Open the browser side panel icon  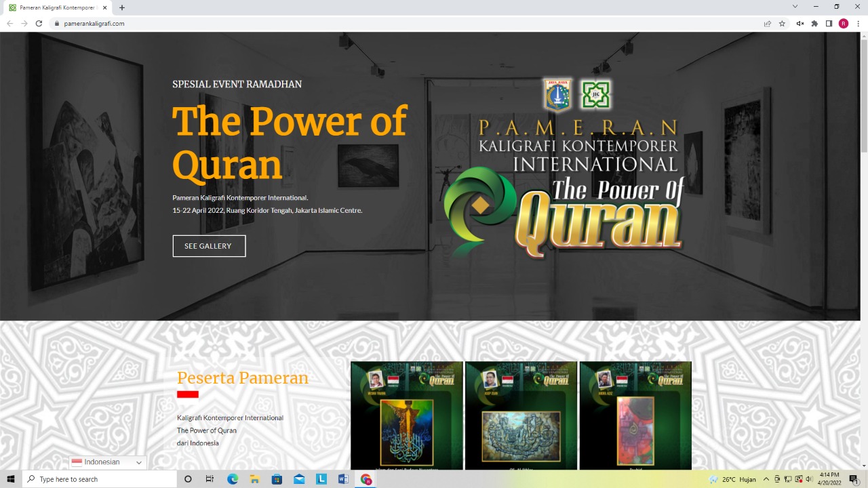[829, 23]
